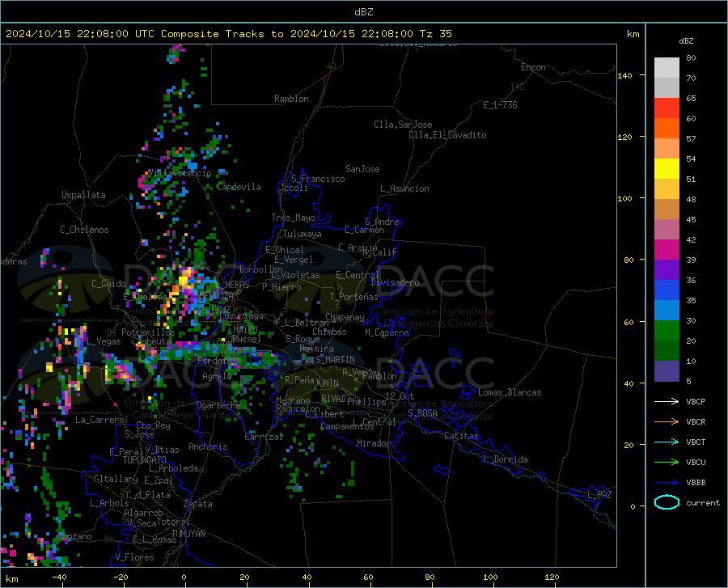Click the cyan VBCT arrow in legend
728x588 pixels.
[x=667, y=442]
